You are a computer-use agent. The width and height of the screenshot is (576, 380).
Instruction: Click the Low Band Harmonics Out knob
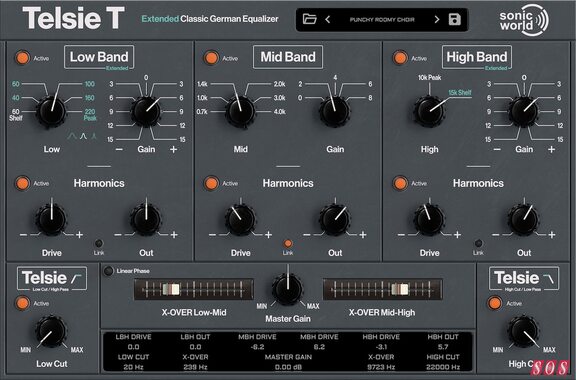coord(146,220)
